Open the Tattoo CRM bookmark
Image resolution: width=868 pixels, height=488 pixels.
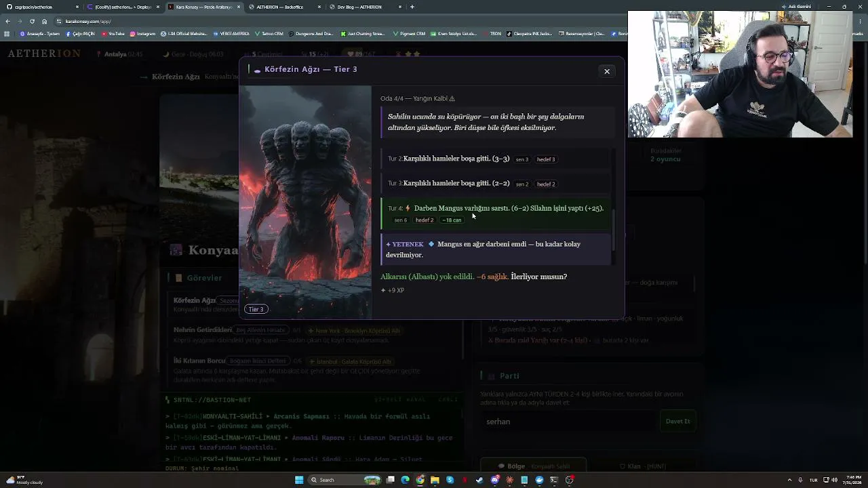[x=269, y=33]
